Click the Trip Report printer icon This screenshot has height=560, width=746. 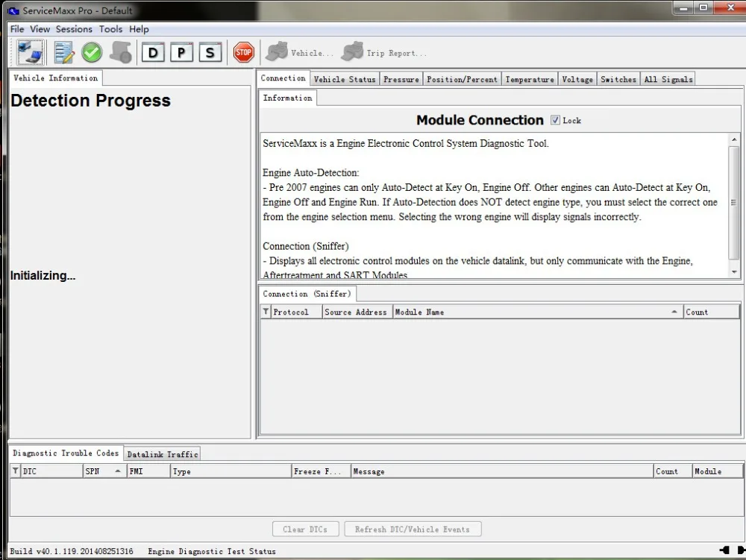[353, 51]
